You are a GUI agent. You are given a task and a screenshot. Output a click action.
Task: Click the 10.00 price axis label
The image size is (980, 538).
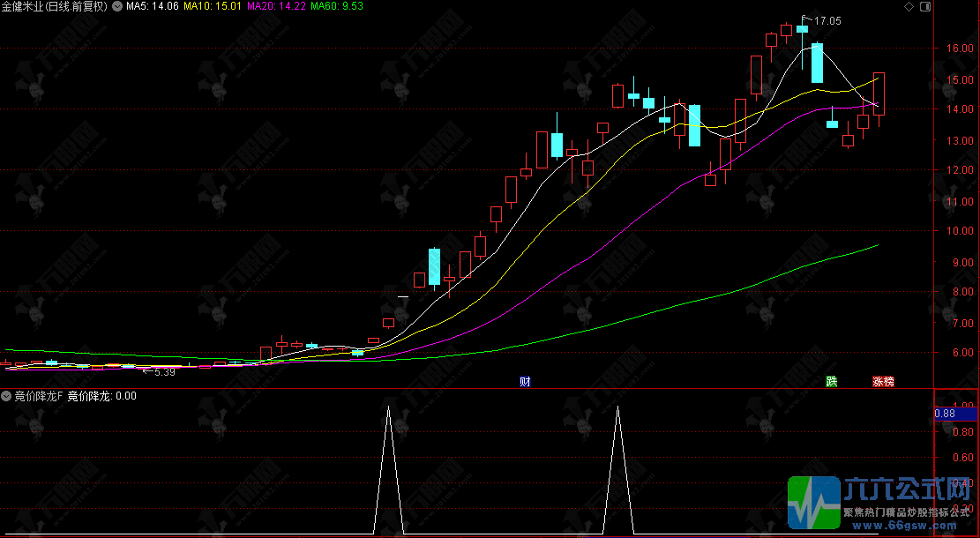coord(960,230)
